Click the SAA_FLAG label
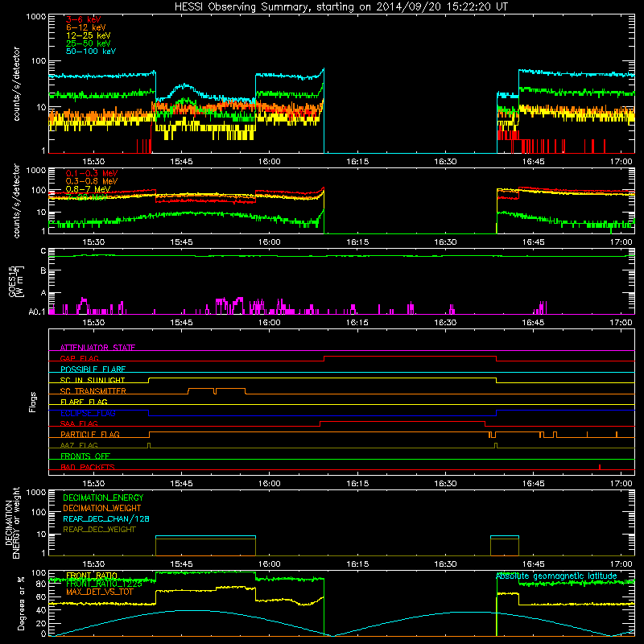644x644 pixels. pyautogui.click(x=79, y=423)
